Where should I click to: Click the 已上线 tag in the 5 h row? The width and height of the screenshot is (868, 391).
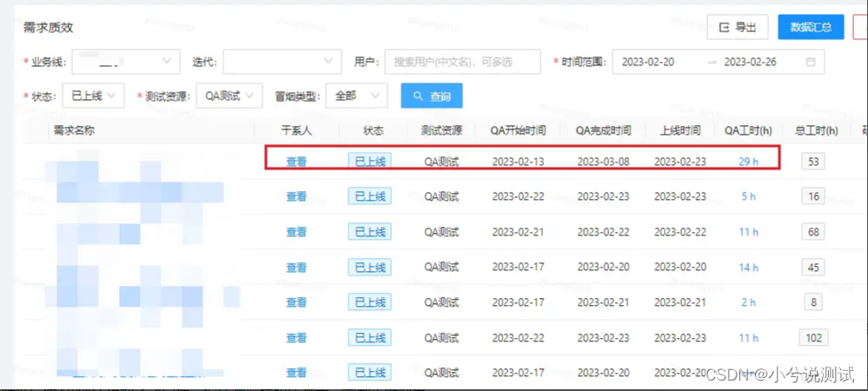[370, 196]
